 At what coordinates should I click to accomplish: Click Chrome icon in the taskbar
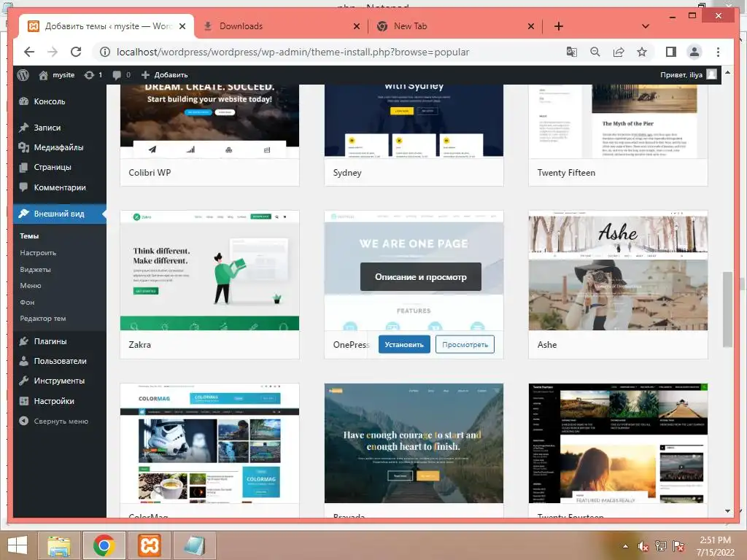pos(104,545)
